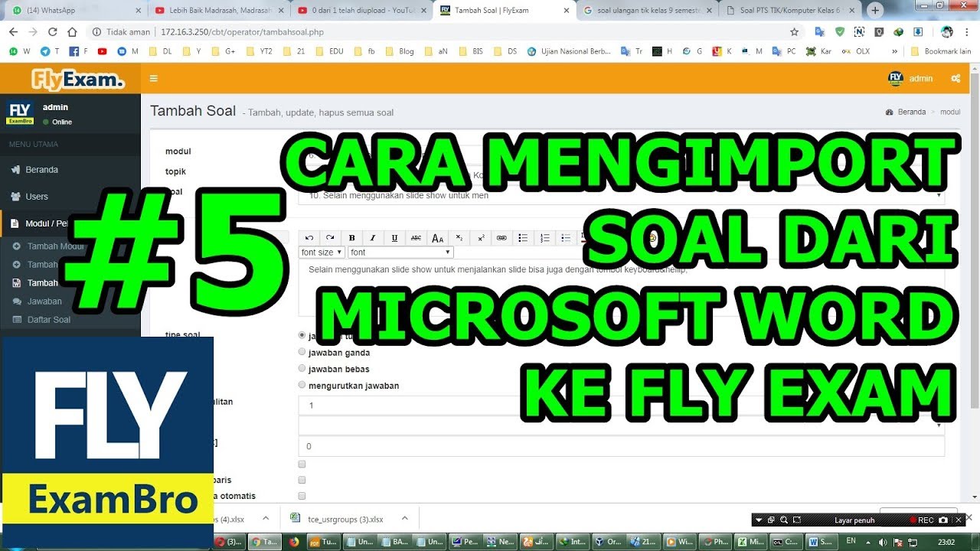Click the difficulty field containing 1
Viewport: 980px width, 551px height.
[621, 406]
